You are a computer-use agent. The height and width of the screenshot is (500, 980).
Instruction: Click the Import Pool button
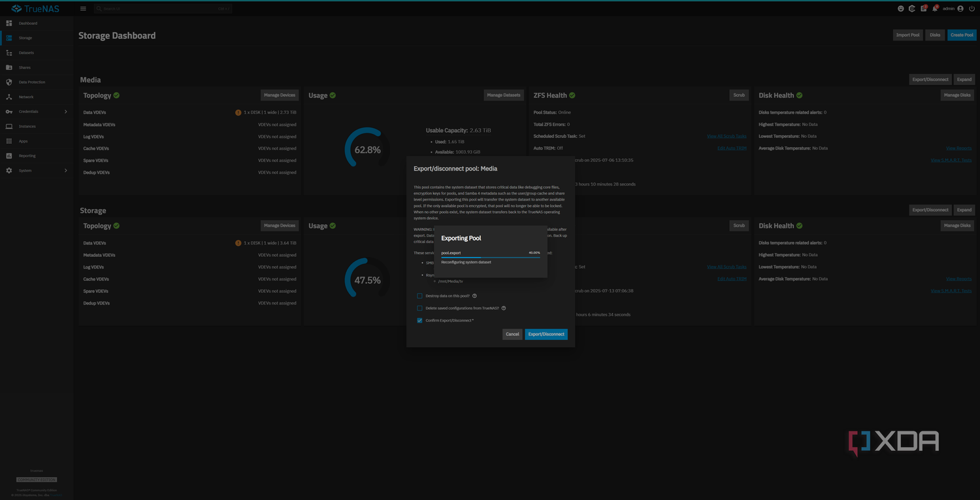[907, 35]
